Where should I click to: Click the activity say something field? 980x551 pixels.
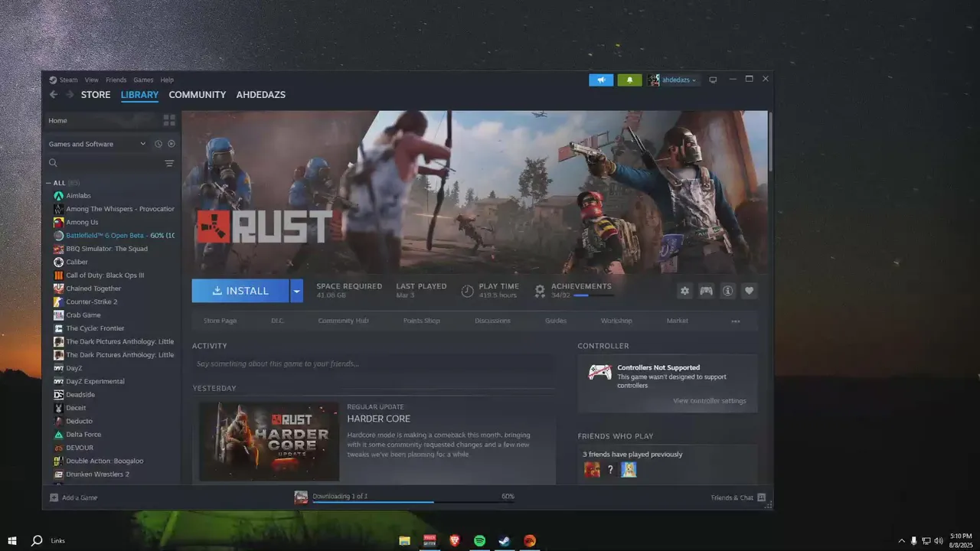tap(373, 364)
